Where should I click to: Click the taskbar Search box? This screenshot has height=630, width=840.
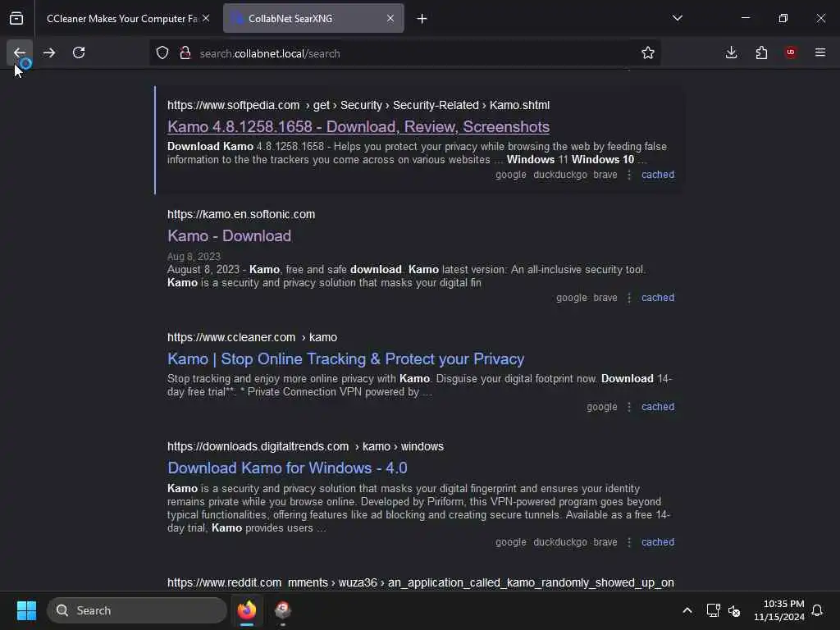point(137,610)
